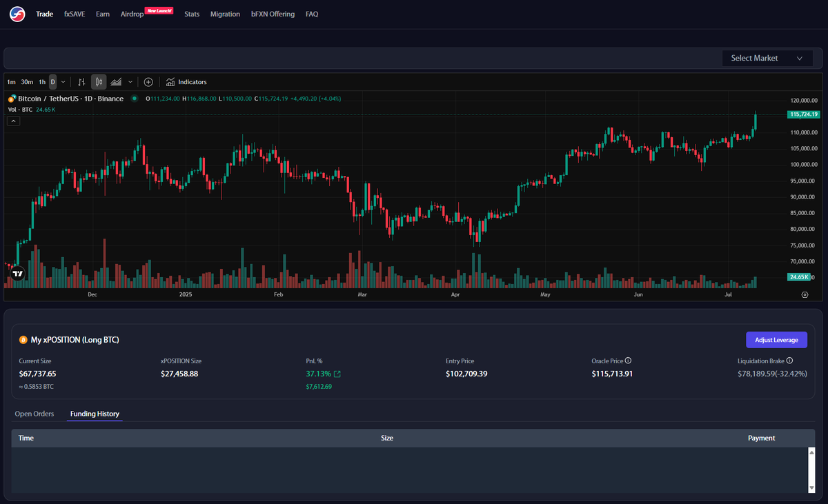Click the Oracle Price info icon
Viewport: 828px width, 504px height.
pos(628,361)
